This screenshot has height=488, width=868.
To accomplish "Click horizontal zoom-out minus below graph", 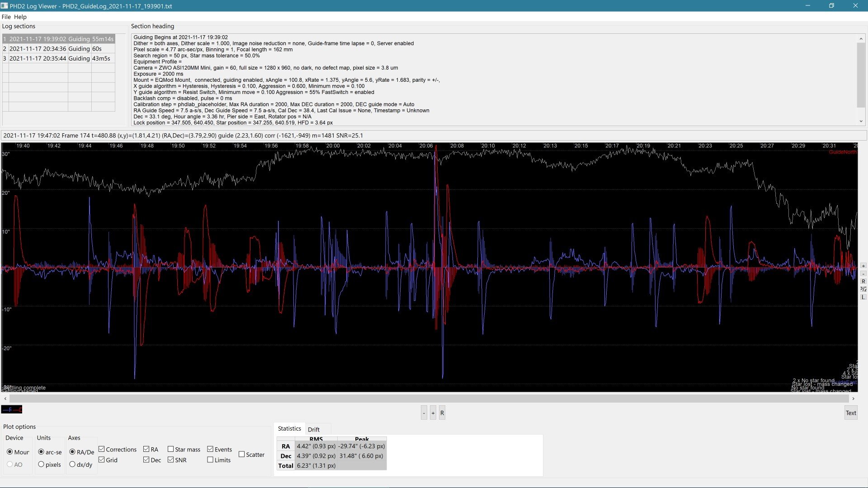I will pos(424,413).
